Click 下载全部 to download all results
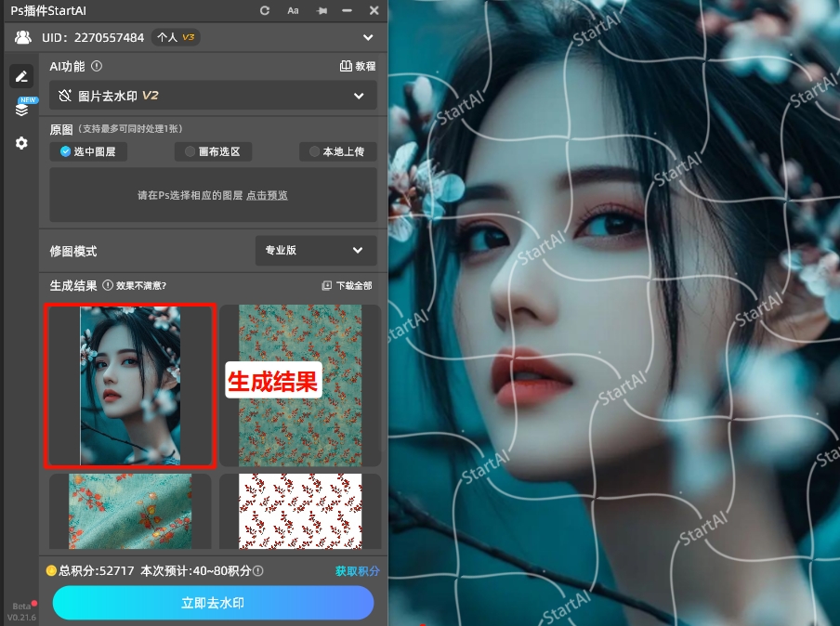Screen dimensions: 840x626 (x=348, y=285)
